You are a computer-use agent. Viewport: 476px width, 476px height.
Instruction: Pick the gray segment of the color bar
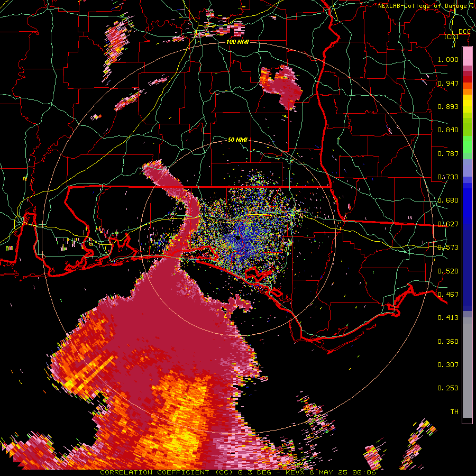click(467, 368)
